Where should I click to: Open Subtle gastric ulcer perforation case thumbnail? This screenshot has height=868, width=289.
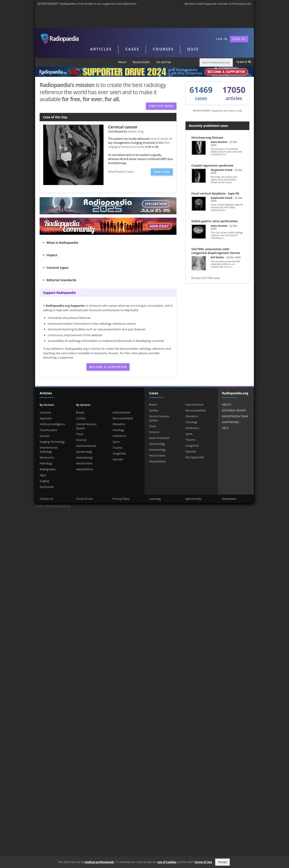pos(199,232)
